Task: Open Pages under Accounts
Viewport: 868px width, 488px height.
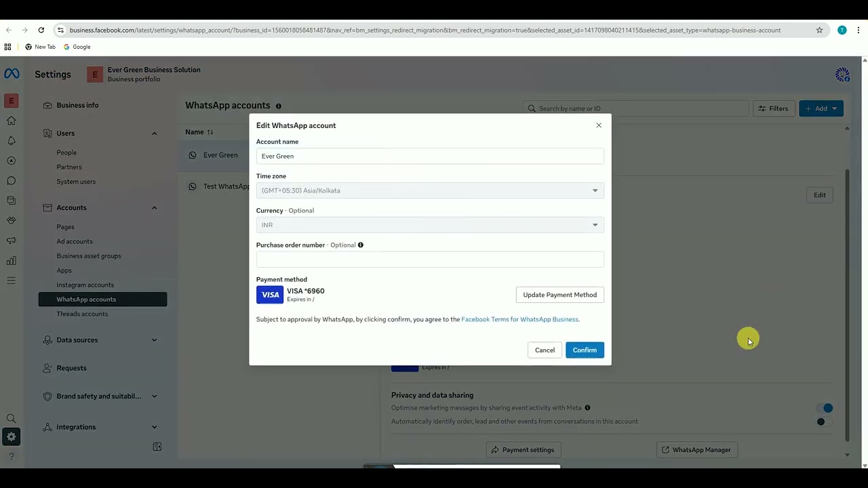Action: point(65,227)
